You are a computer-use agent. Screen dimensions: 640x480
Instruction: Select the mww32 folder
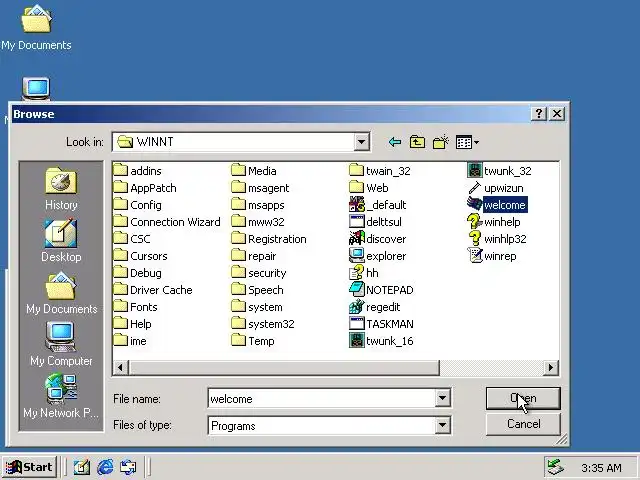[x=258, y=222]
